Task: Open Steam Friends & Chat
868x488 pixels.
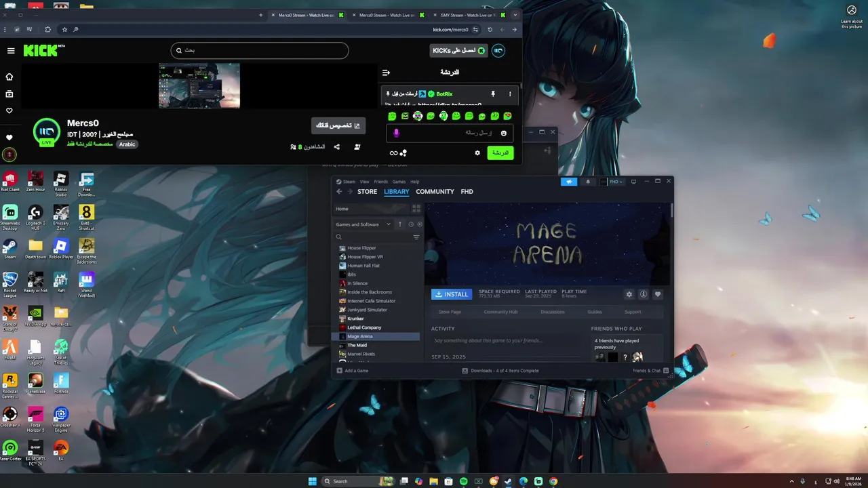Action: pos(651,371)
